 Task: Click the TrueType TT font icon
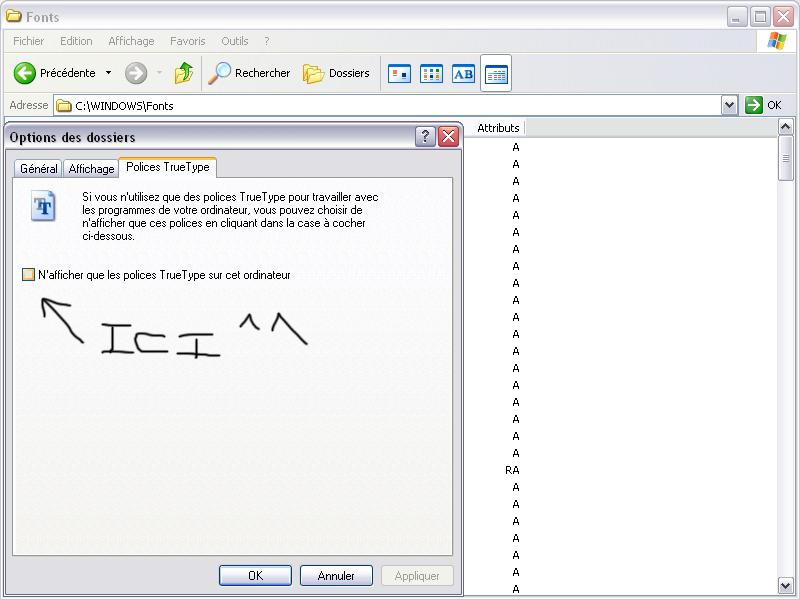tap(43, 206)
